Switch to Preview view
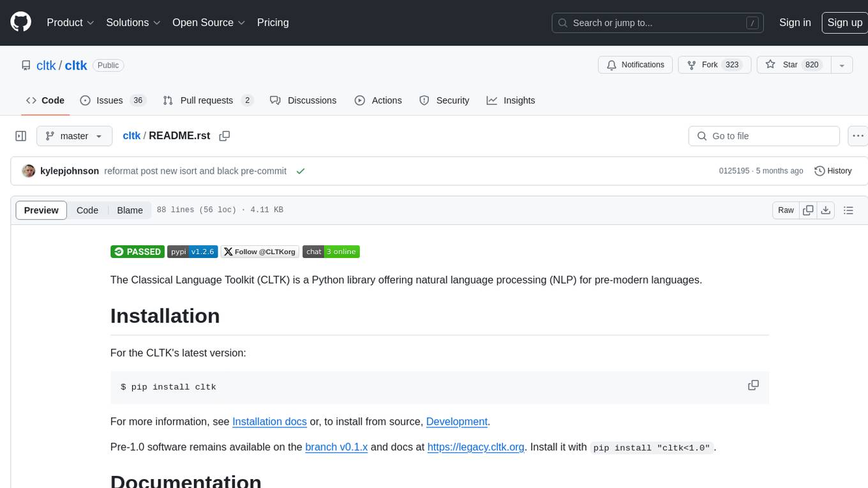868x488 pixels. coord(41,210)
